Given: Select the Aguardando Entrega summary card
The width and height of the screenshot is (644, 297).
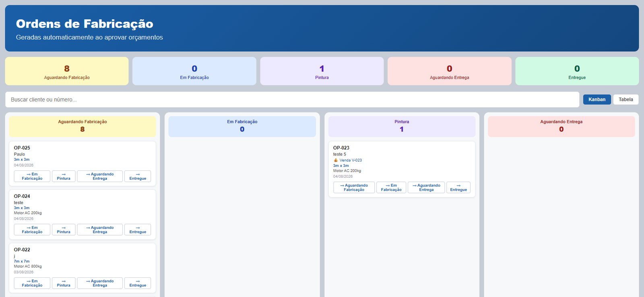Looking at the screenshot, I should (x=450, y=71).
